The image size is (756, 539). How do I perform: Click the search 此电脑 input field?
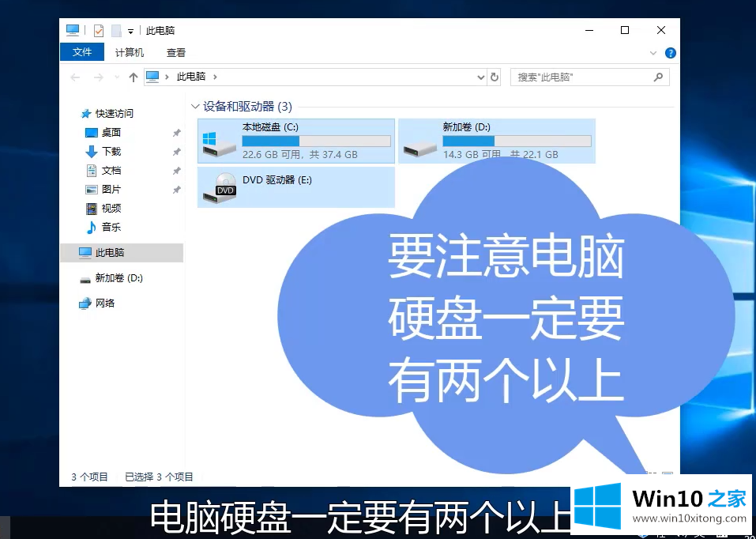(583, 77)
